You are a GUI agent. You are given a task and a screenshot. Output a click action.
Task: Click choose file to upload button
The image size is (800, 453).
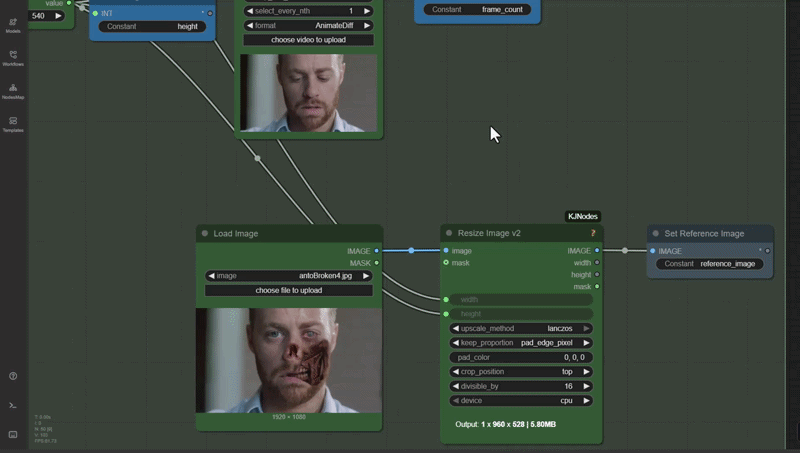pyautogui.click(x=289, y=290)
